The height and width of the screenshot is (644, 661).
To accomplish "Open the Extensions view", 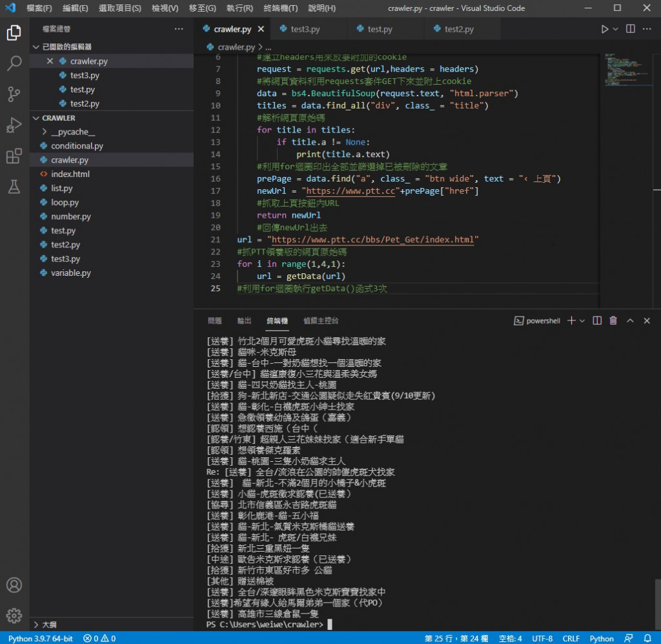I will [x=14, y=156].
